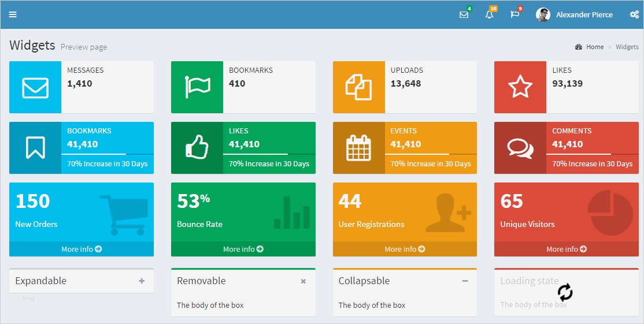644x324 pixels.
Task: Open Alexander Pierce user menu
Action: coord(584,14)
